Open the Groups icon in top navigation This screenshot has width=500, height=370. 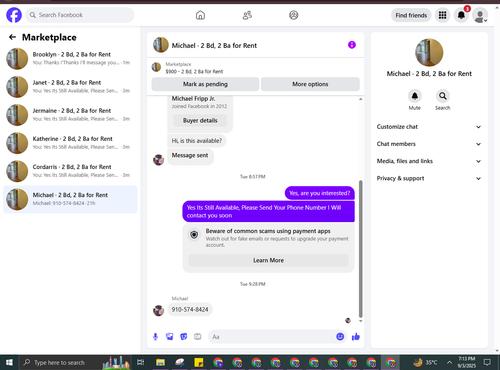pos(294,15)
